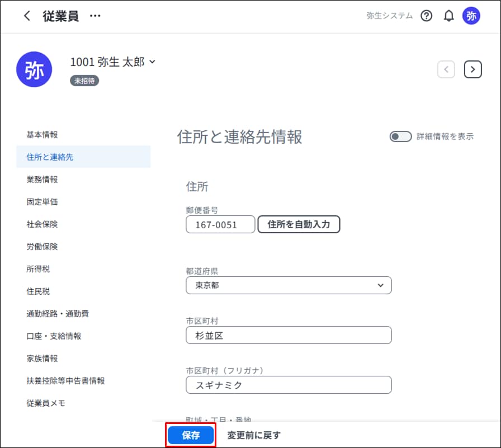Click the 保存 button
Viewport: 501px width, 448px height.
pos(191,435)
